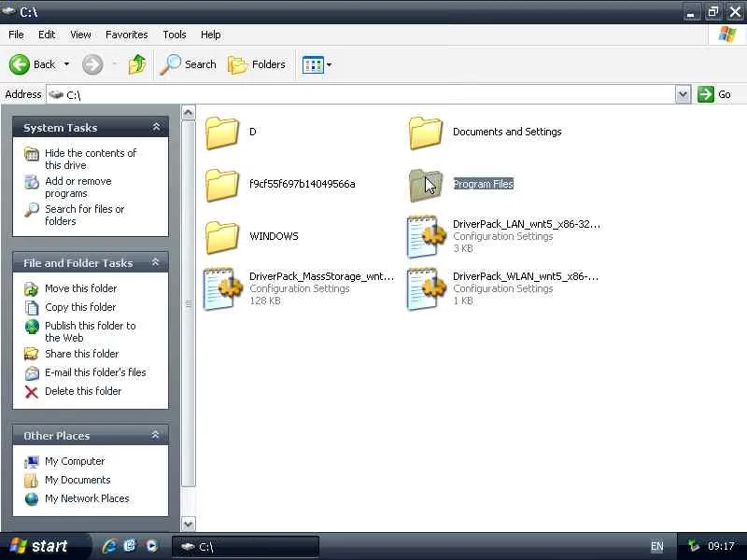The height and width of the screenshot is (560, 747).
Task: Click the C:\ taskbar button
Action: 246,546
